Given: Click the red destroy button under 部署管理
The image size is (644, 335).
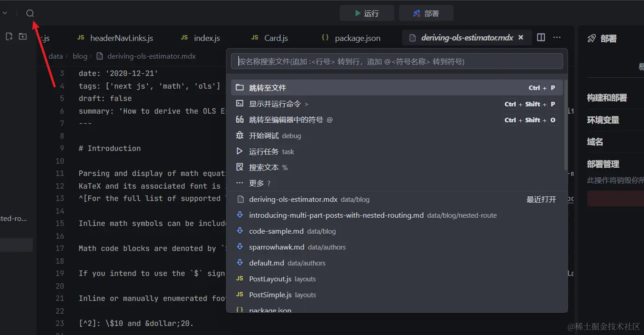Looking at the screenshot, I should (x=615, y=199).
